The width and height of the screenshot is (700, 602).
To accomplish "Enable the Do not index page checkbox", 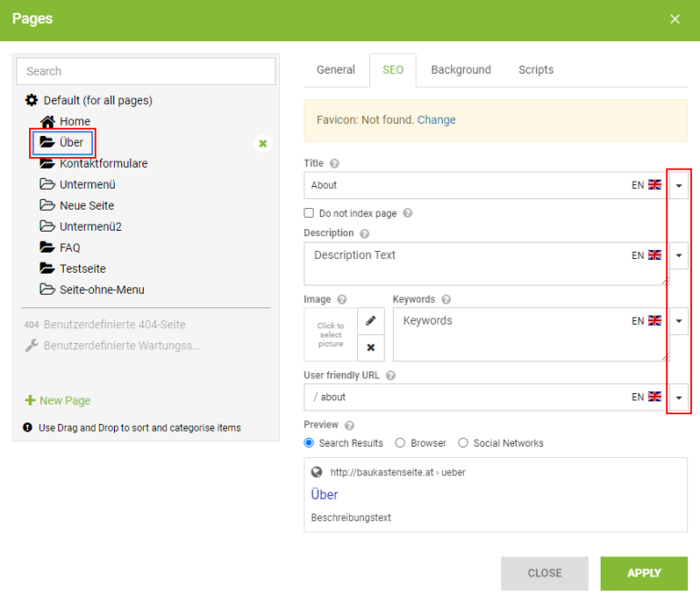I will tap(309, 213).
